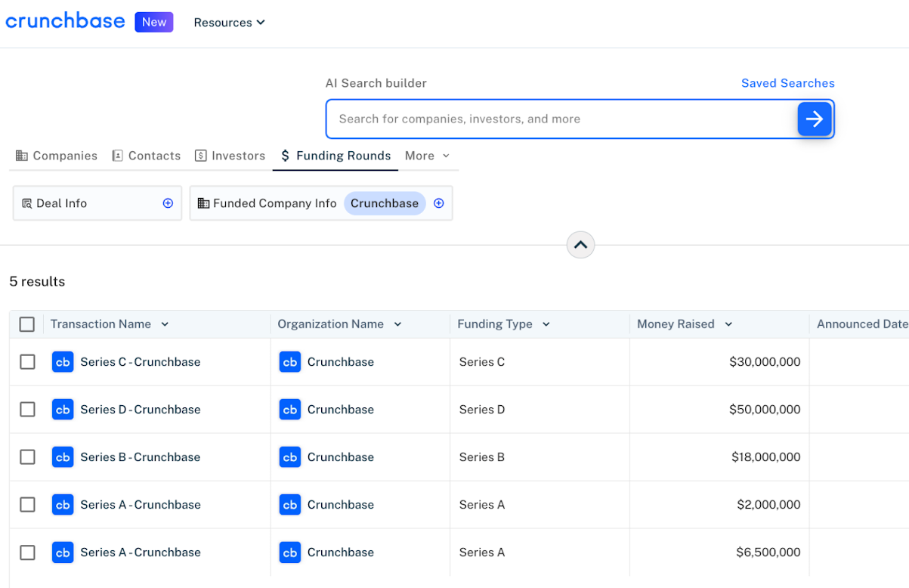Screen dimensions: 909x588
Task: Check the $6,500,000 Series A row
Action: [x=27, y=552]
